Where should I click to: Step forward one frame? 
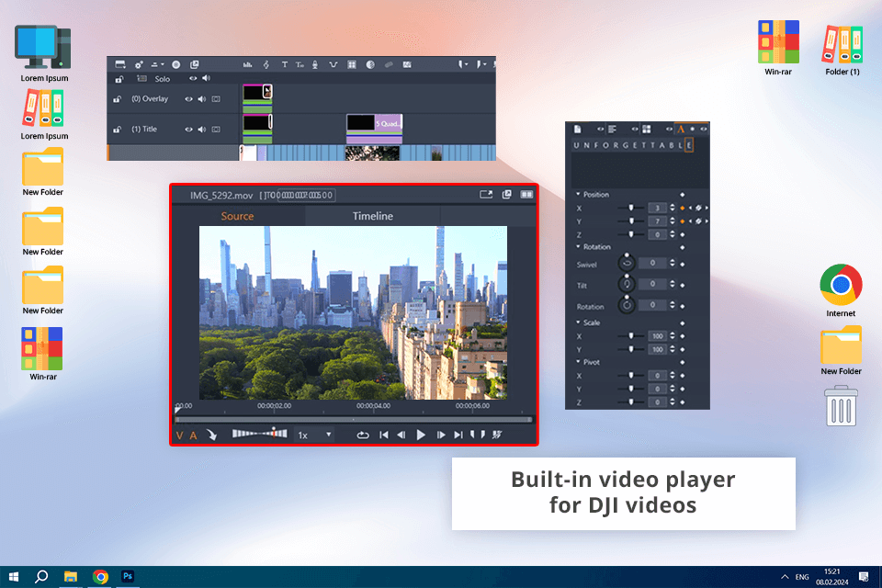coord(441,435)
